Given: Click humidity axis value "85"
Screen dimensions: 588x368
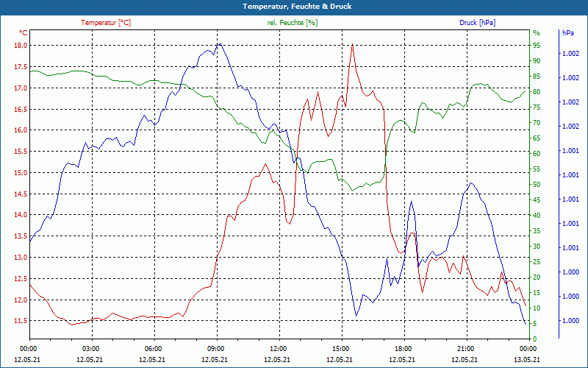Looking at the screenshot, I should pyautogui.click(x=537, y=77).
